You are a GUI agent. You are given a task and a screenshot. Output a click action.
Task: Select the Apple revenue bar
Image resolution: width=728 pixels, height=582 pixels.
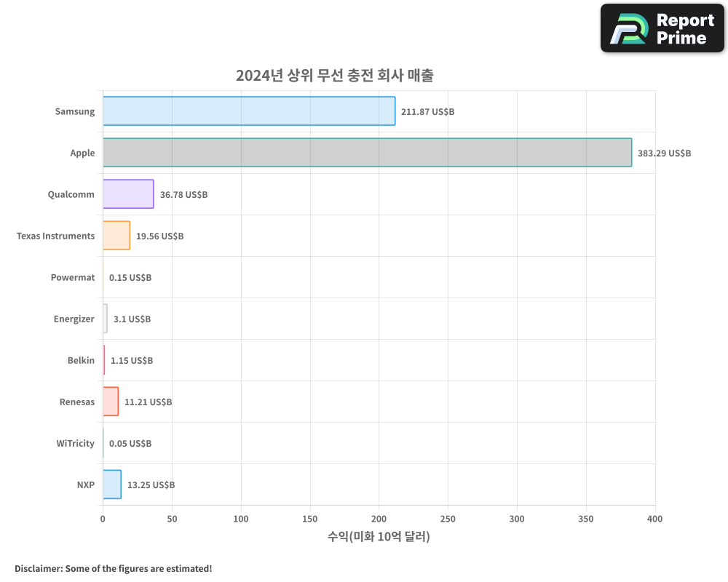pyautogui.click(x=364, y=153)
